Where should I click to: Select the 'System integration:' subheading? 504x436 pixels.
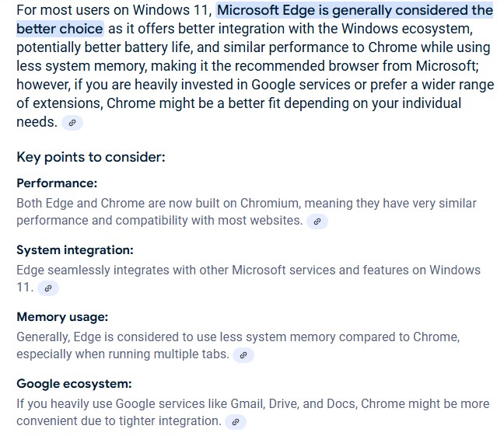click(x=75, y=250)
